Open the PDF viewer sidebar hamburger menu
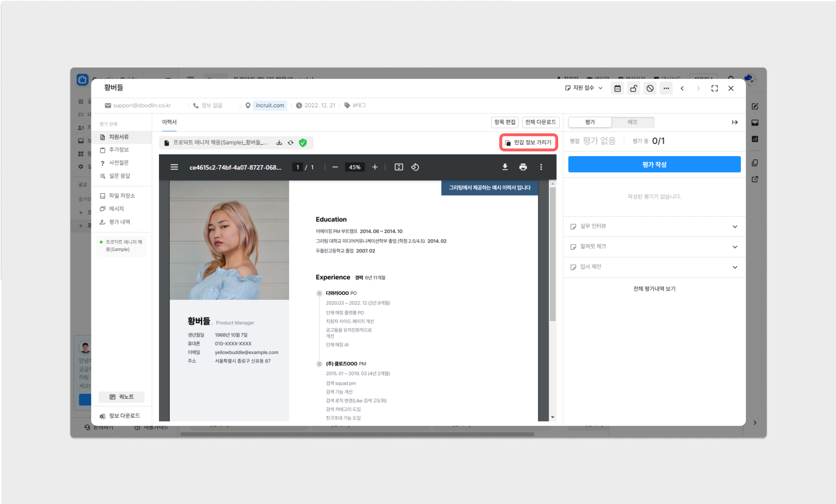 click(174, 167)
